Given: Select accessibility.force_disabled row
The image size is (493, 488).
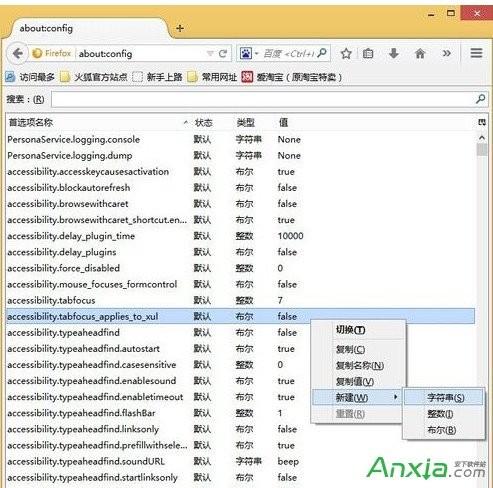Looking at the screenshot, I should point(240,268).
